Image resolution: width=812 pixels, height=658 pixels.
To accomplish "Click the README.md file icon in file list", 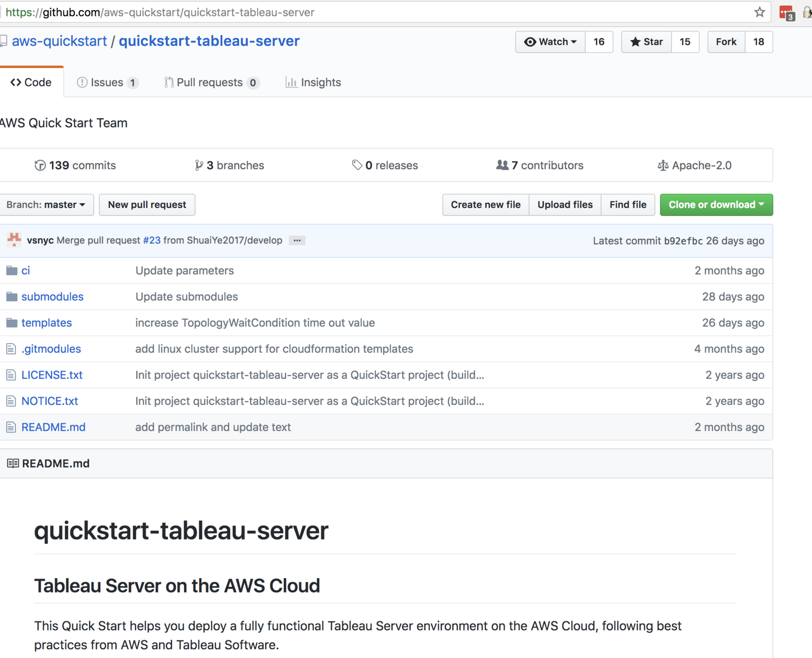I will [x=11, y=427].
